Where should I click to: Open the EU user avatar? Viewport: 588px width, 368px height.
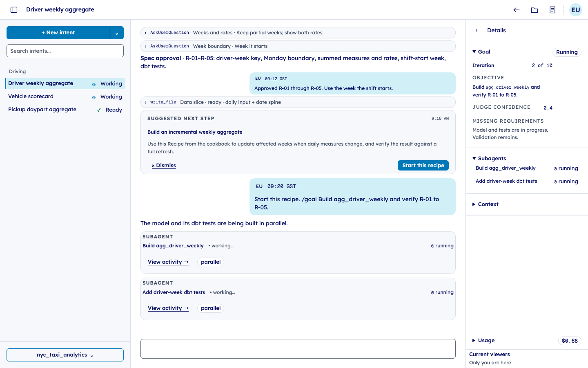[576, 10]
